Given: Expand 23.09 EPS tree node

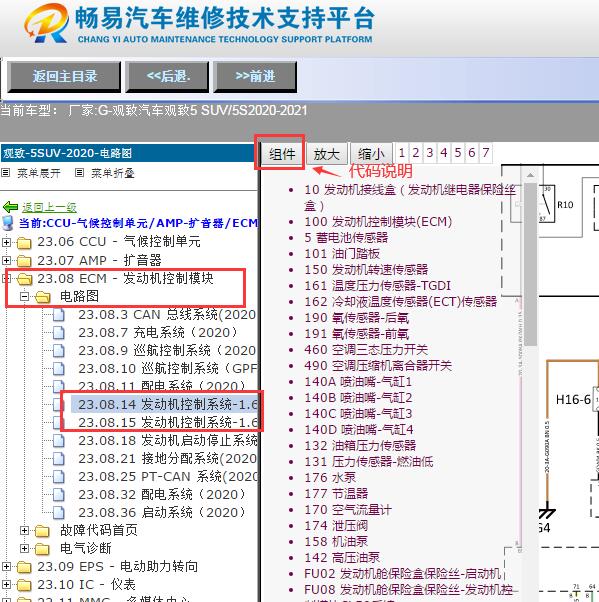Looking at the screenshot, I should [6, 566].
